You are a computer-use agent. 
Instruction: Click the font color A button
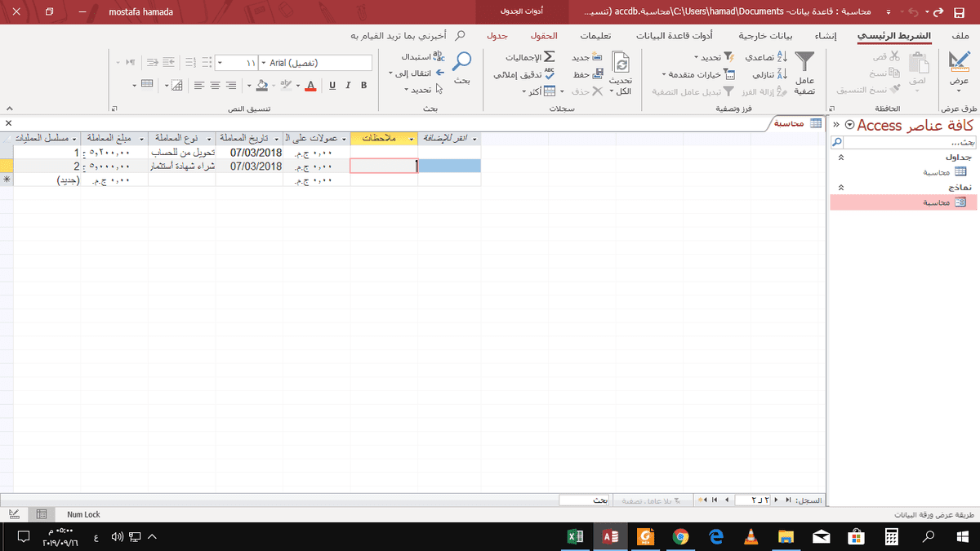(310, 86)
